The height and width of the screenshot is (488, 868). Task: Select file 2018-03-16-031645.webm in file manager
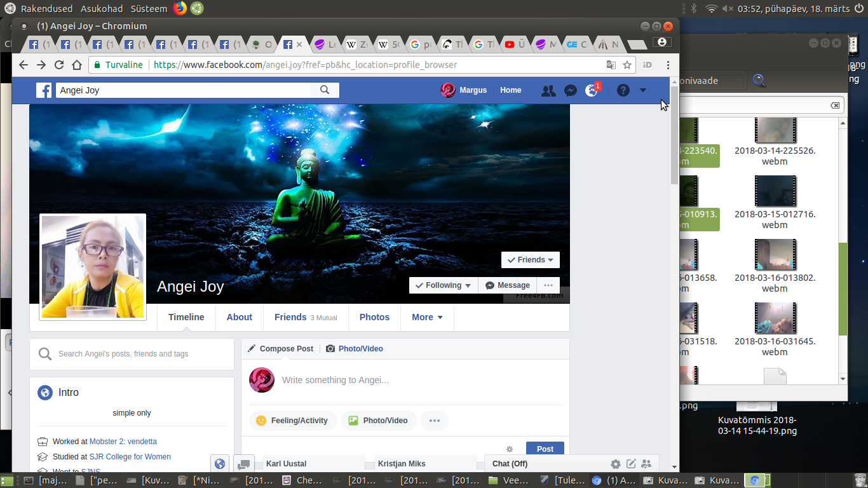(x=775, y=329)
